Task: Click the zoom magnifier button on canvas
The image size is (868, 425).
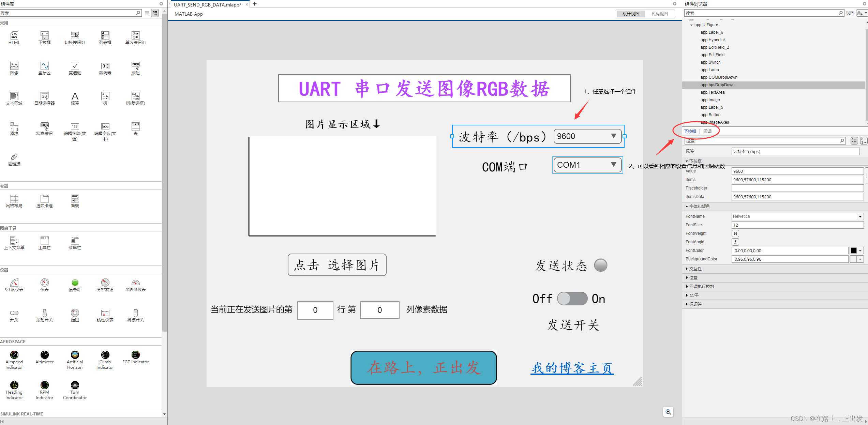Action: [668, 412]
